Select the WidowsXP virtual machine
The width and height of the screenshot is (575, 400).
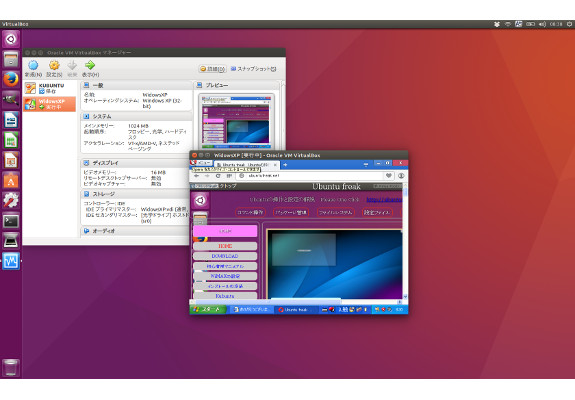click(49, 104)
